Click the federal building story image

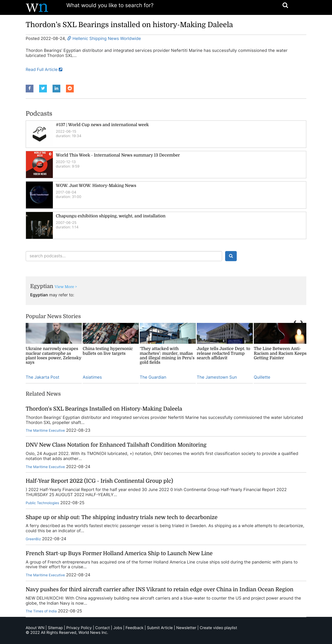click(x=225, y=333)
